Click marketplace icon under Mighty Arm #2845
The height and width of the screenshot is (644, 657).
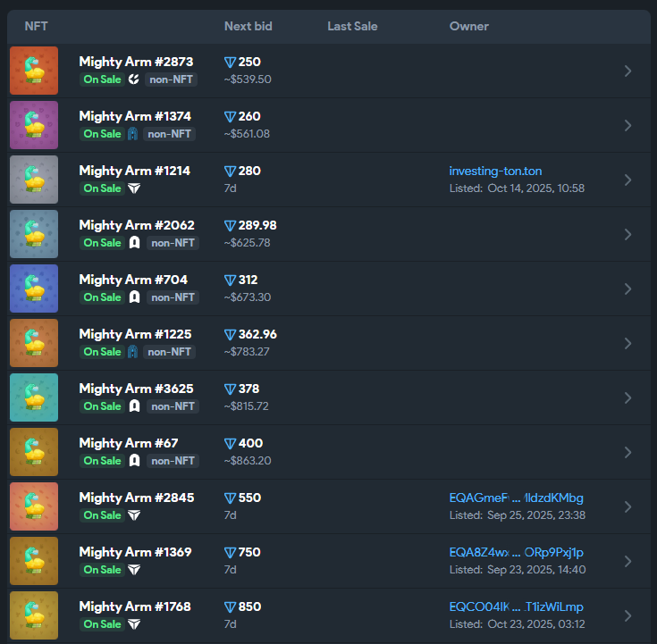pos(134,515)
